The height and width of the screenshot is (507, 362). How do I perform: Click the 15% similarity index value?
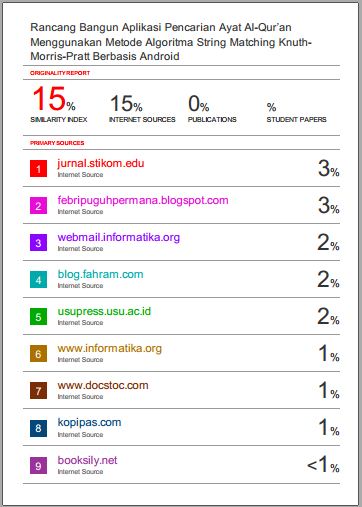pyautogui.click(x=54, y=99)
